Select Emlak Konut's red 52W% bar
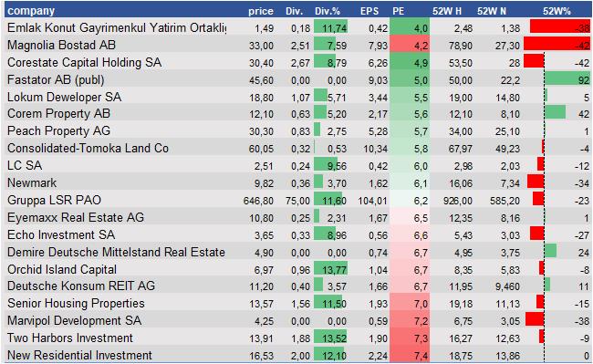The image size is (593, 364). click(x=560, y=26)
